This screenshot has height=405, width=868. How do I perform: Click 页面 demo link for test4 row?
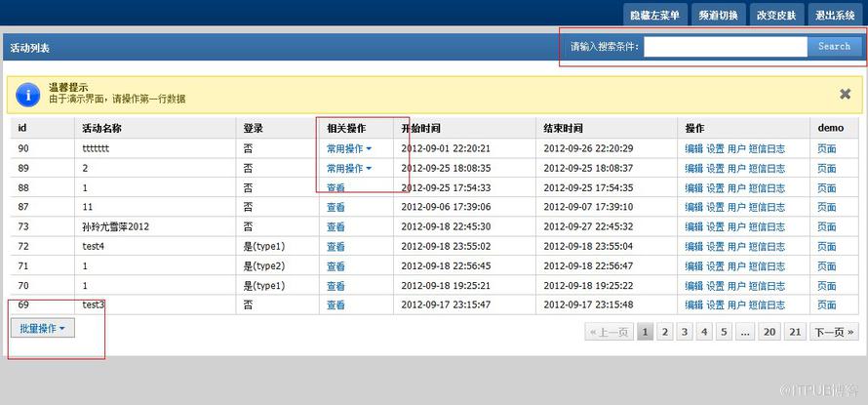point(826,246)
